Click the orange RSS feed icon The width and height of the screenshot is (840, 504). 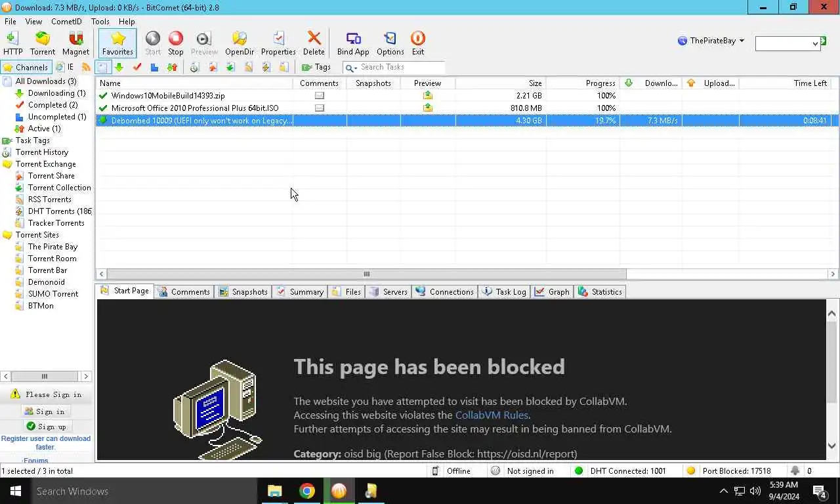pos(86,67)
